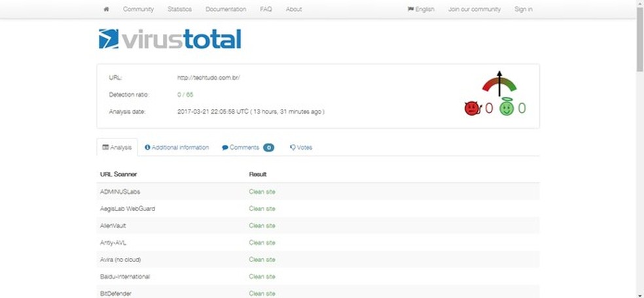644x298 pixels.
Task: Click the Result column header
Action: 257,174
